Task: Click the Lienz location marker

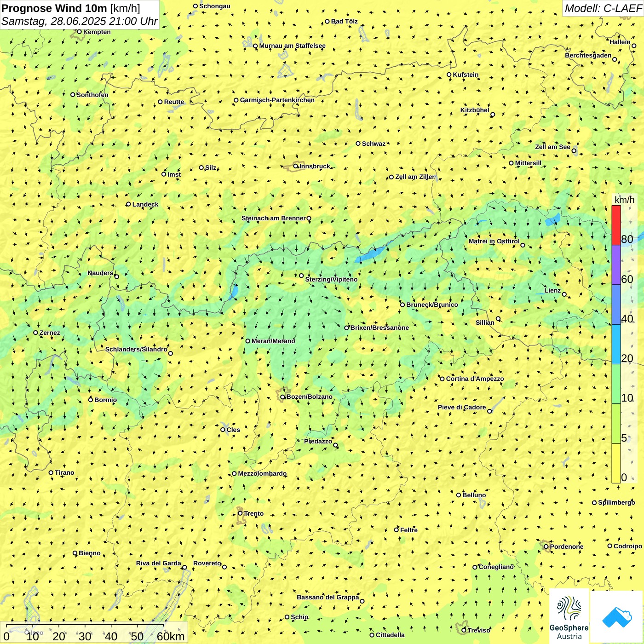Action: (x=564, y=294)
